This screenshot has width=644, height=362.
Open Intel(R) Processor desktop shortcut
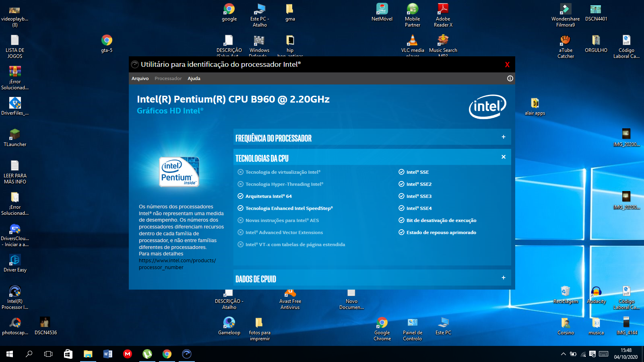[15, 298]
